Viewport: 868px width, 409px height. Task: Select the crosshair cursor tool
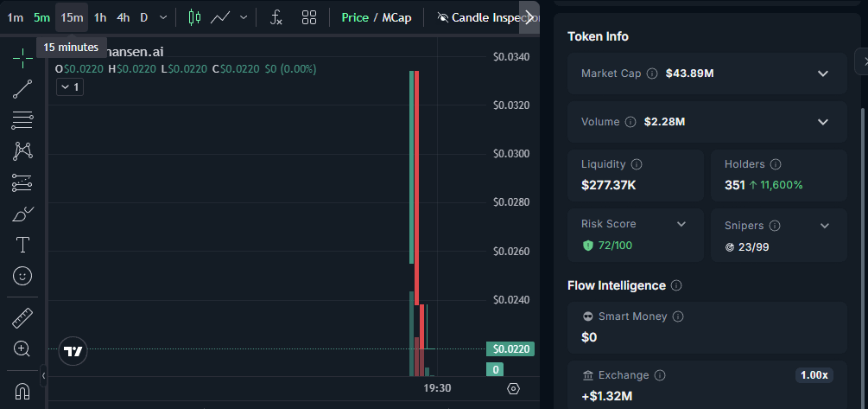click(x=22, y=58)
